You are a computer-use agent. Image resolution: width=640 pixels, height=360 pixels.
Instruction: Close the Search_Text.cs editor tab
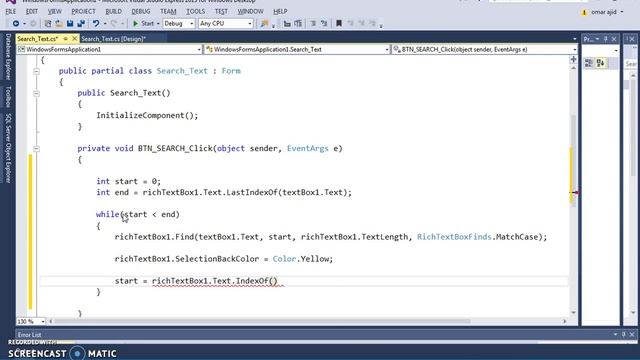[74, 39]
